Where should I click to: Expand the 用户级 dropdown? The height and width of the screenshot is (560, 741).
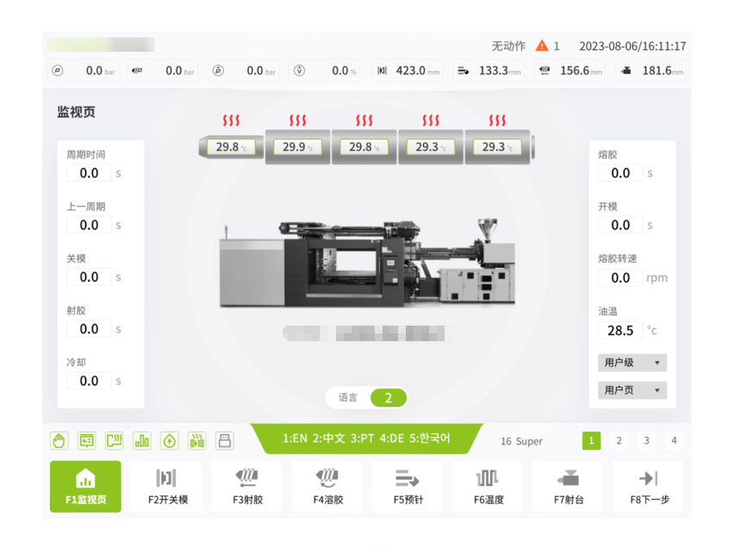tap(632, 363)
